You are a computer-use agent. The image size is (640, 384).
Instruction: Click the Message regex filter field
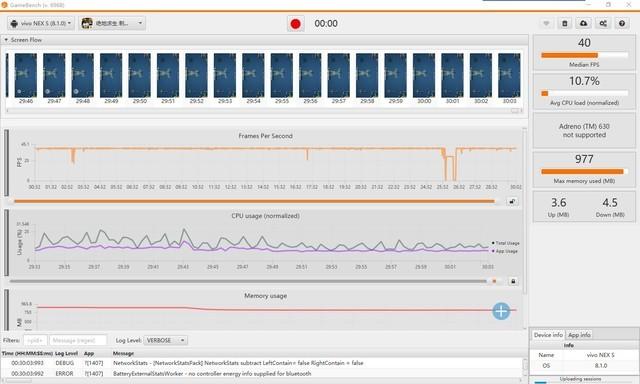point(78,340)
